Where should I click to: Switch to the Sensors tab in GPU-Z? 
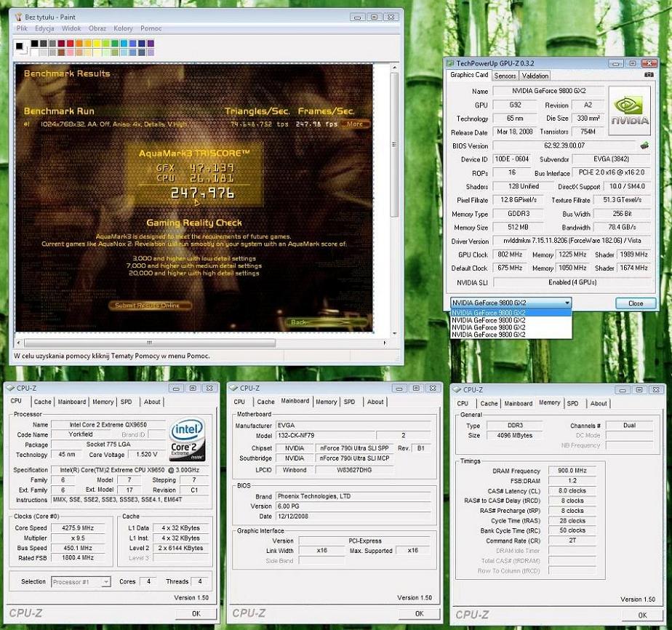click(x=505, y=76)
